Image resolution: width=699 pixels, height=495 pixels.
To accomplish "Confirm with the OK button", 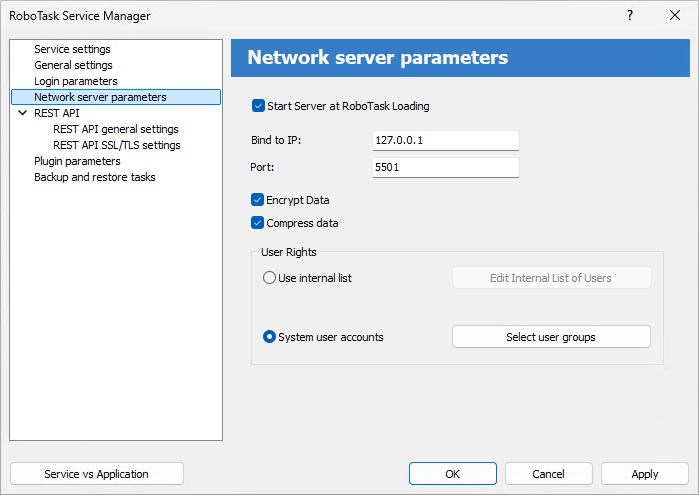I will coord(452,474).
